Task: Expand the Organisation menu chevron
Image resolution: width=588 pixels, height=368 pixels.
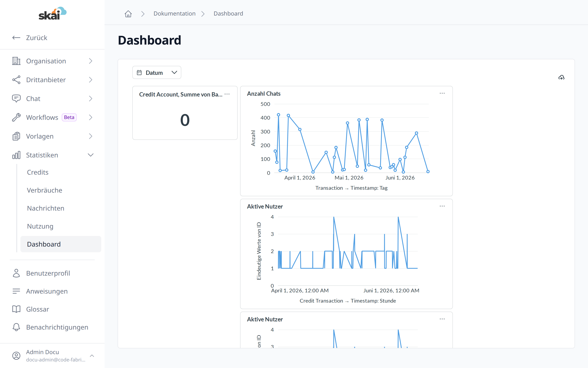Action: click(91, 61)
